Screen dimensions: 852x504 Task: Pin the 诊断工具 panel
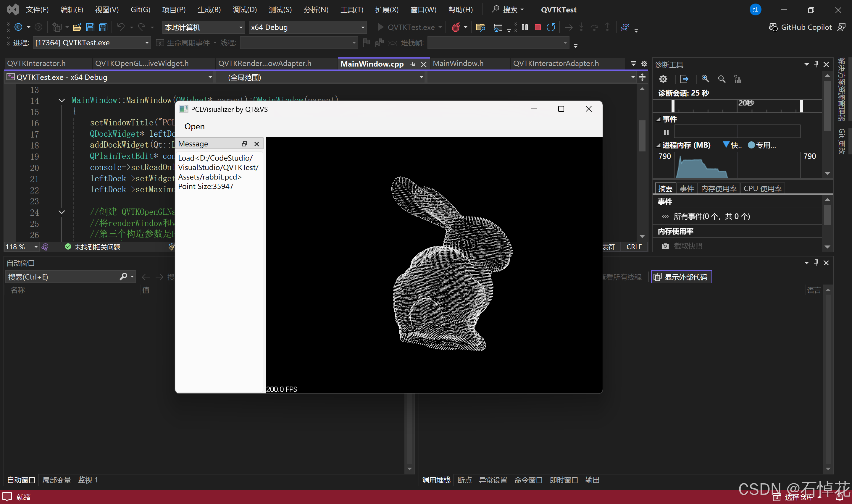tap(816, 64)
